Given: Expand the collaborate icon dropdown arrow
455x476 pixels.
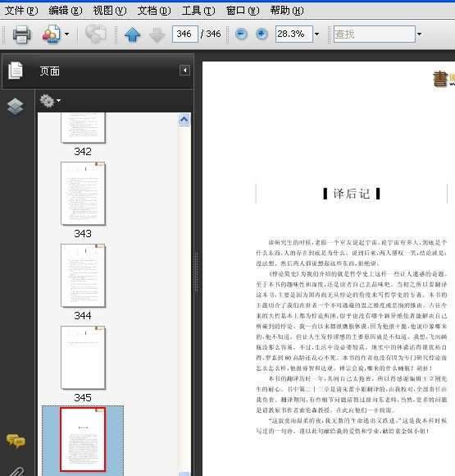Looking at the screenshot, I should 66,34.
